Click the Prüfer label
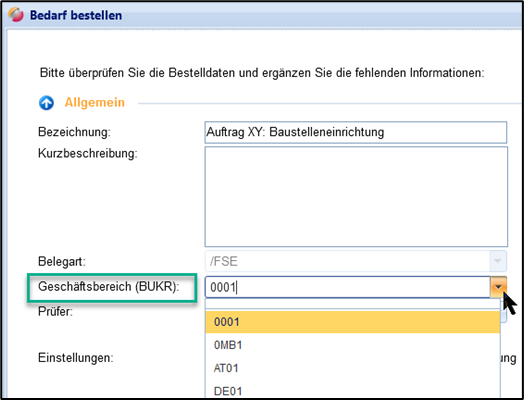This screenshot has width=524, height=400. point(55,311)
